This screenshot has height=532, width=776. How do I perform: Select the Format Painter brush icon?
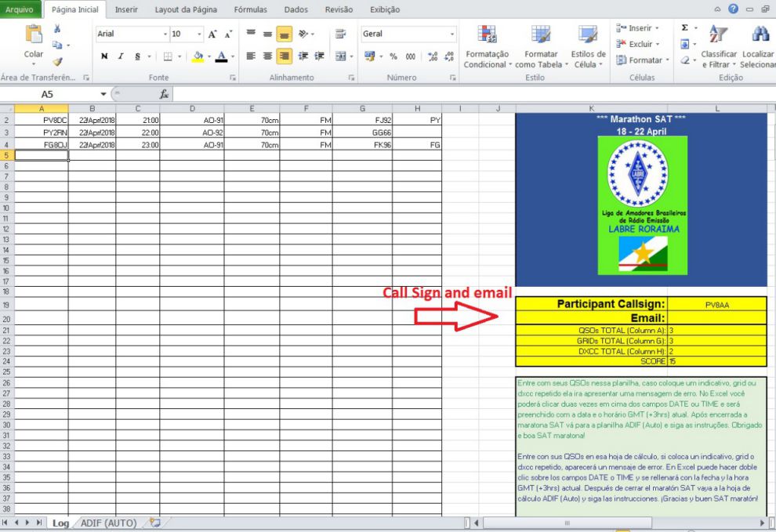coord(58,61)
